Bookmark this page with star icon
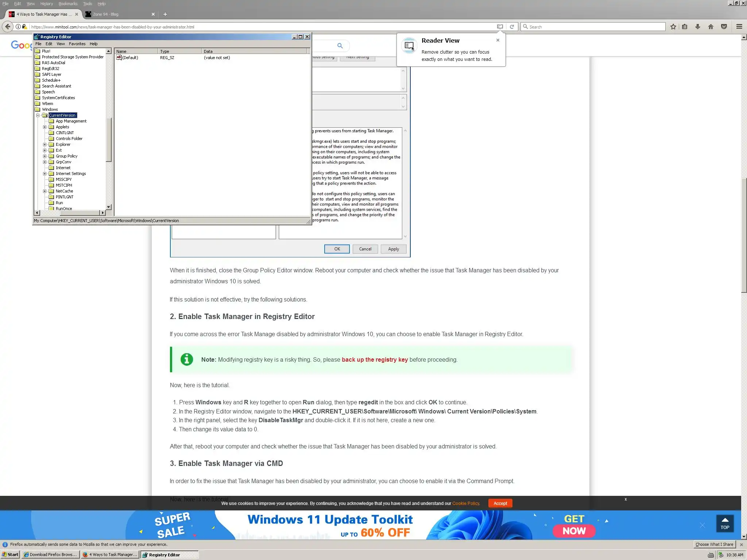Viewport: 747px width, 560px height. tap(673, 27)
